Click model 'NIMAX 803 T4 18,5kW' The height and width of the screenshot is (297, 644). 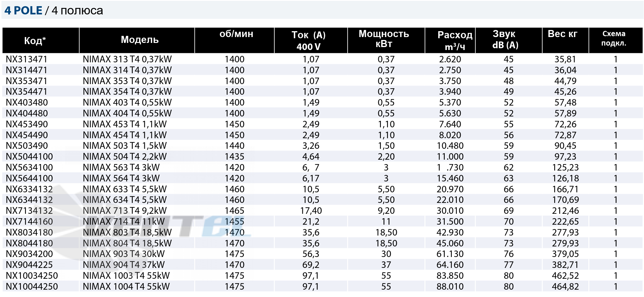(x=127, y=232)
